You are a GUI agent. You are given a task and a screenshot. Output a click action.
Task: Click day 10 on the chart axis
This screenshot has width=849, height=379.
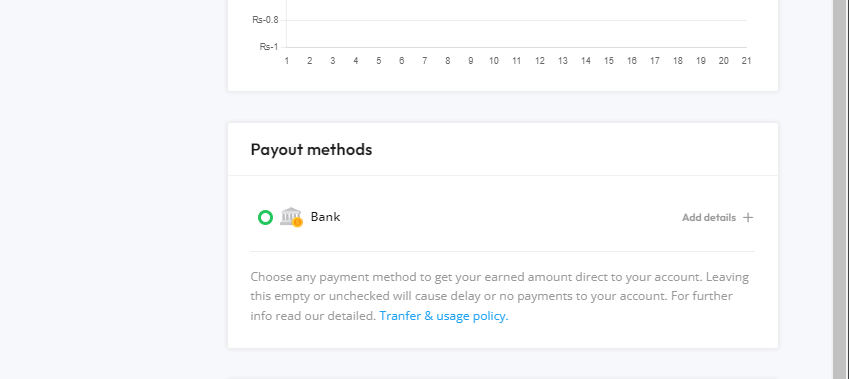pos(494,61)
